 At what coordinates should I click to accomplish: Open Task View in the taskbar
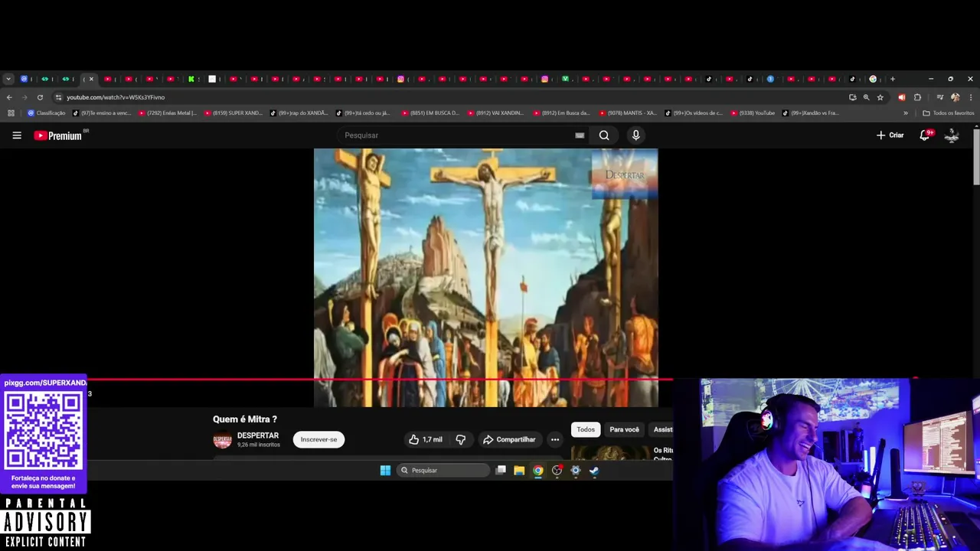(501, 470)
